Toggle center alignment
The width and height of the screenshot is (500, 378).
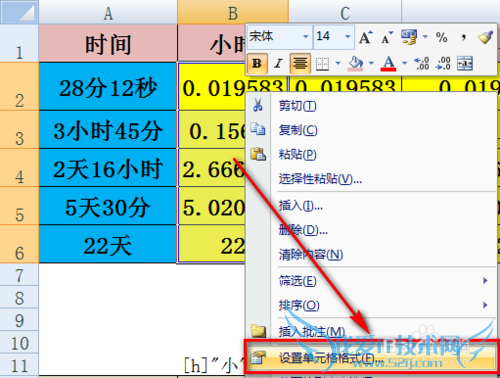[300, 63]
